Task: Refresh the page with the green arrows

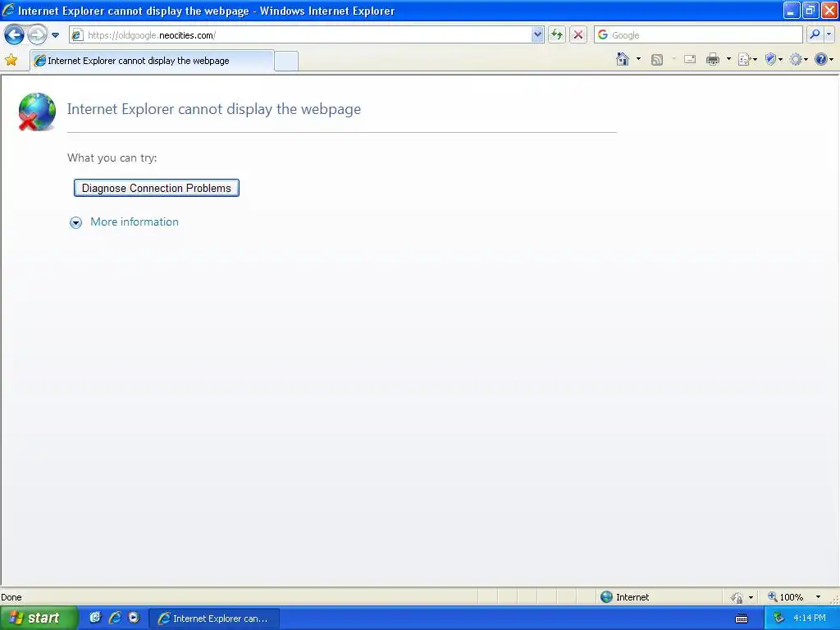Action: [557, 35]
